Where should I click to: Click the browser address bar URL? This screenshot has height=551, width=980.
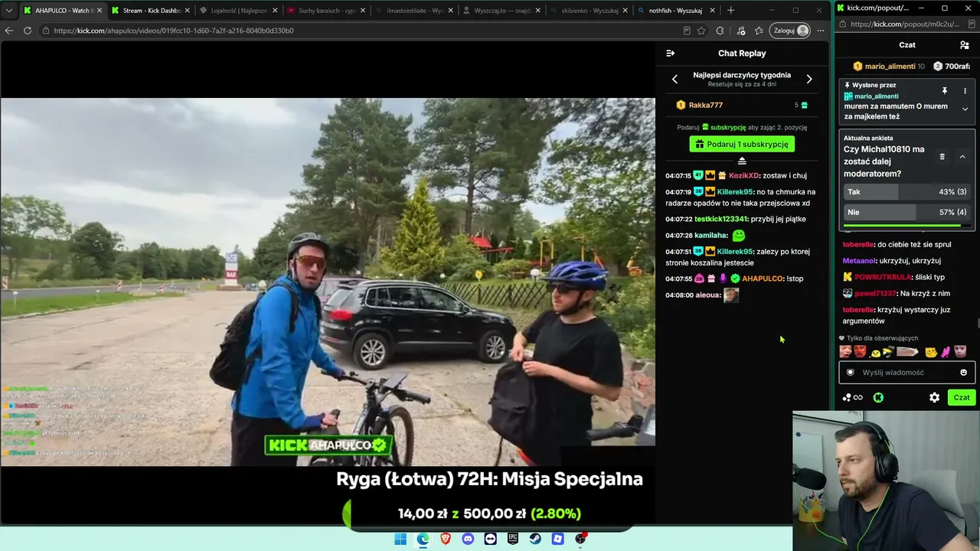[x=174, y=31]
